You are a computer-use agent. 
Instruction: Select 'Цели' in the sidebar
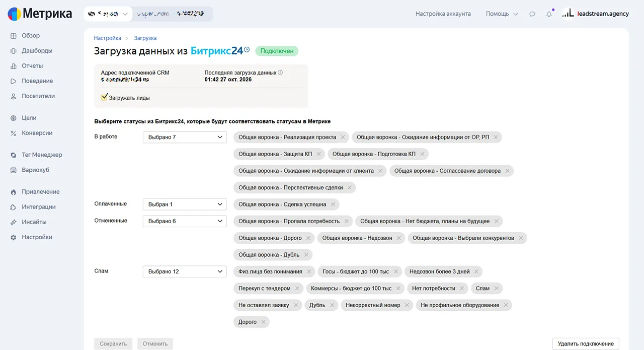(29, 118)
